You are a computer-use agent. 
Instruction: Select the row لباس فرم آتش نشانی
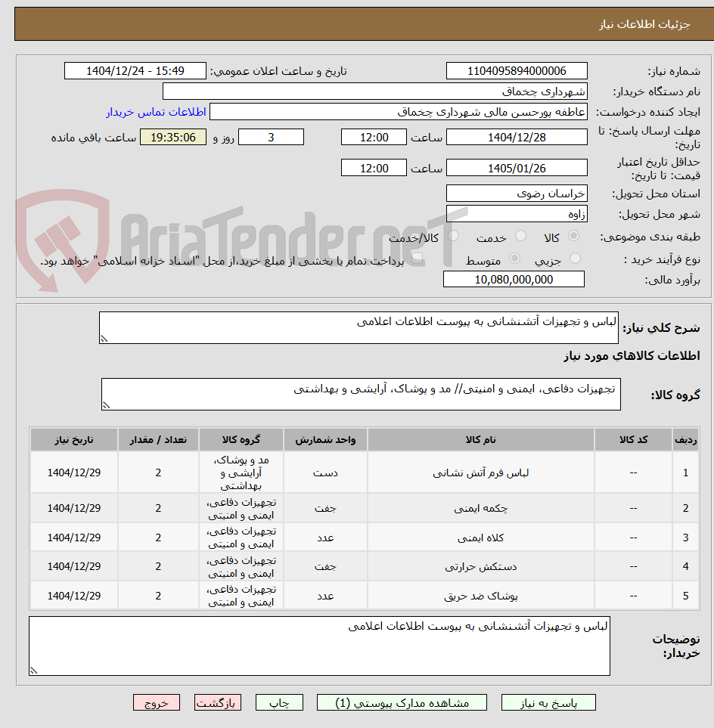[365, 472]
